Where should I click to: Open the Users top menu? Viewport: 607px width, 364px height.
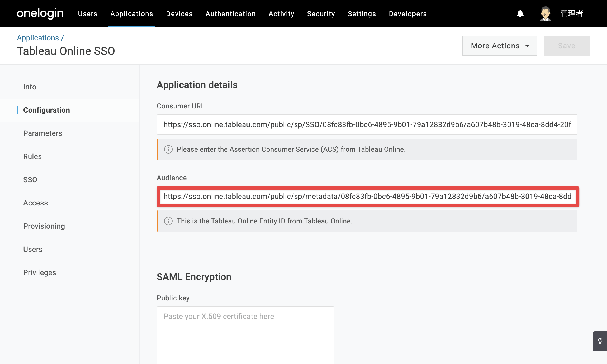pos(88,14)
